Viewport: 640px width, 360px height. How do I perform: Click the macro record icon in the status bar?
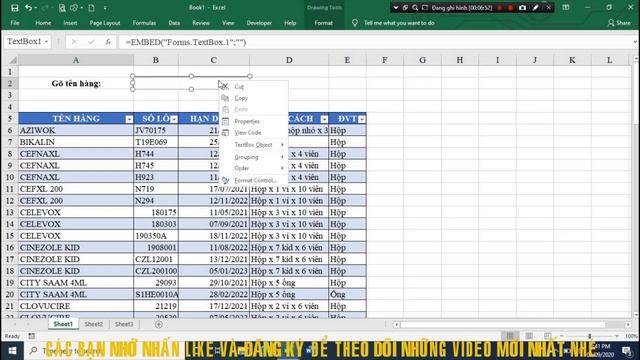coord(31,336)
